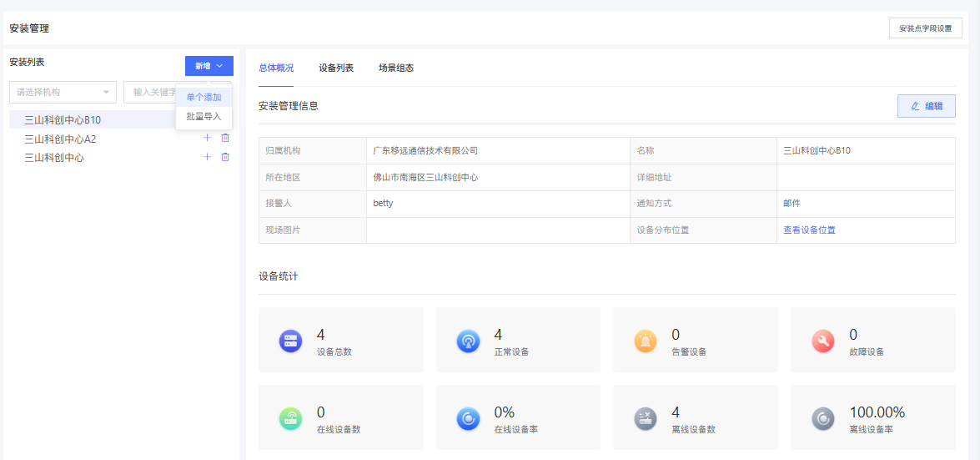Click the 在线设备数 router icon
This screenshot has width=980, height=460.
[x=290, y=418]
